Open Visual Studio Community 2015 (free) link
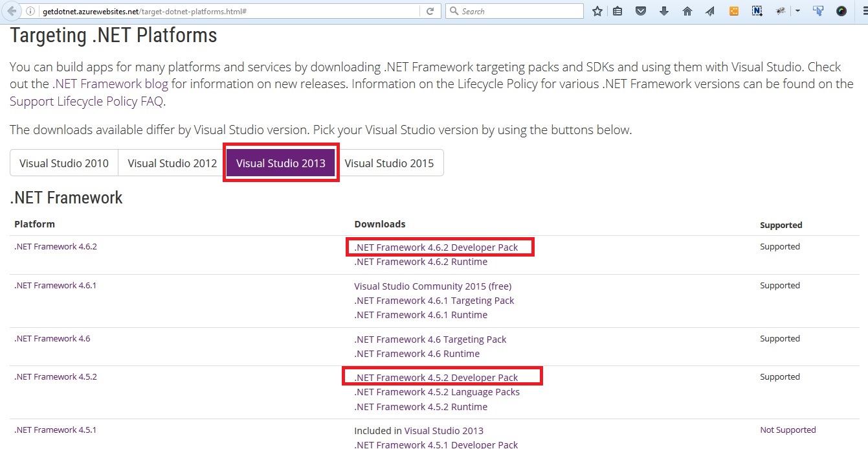This screenshot has height=449, width=868. point(433,286)
